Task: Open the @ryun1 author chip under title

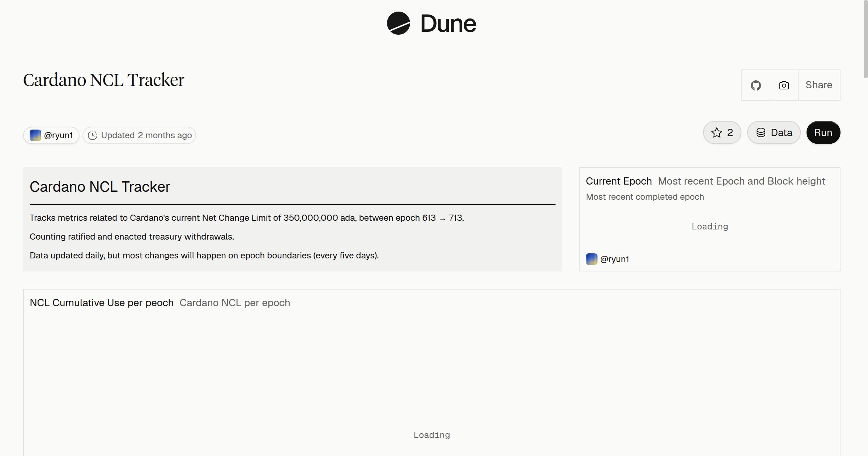Action: click(x=51, y=135)
